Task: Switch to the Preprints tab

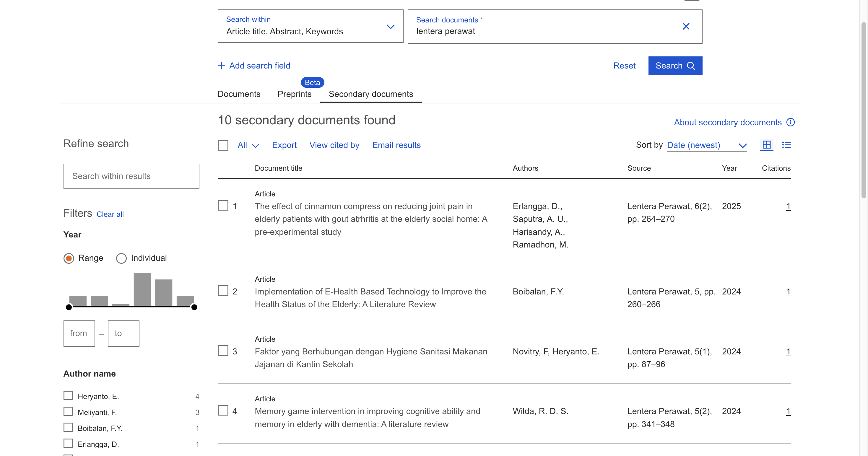Action: pos(294,94)
